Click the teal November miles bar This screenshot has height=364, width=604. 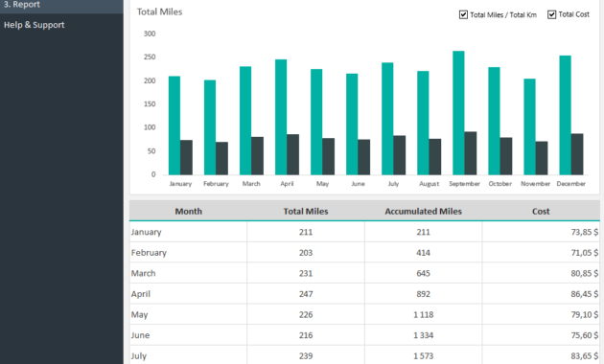tap(529, 127)
